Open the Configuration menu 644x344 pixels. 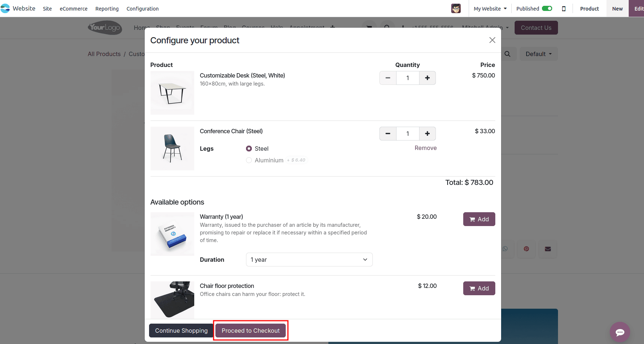(143, 8)
